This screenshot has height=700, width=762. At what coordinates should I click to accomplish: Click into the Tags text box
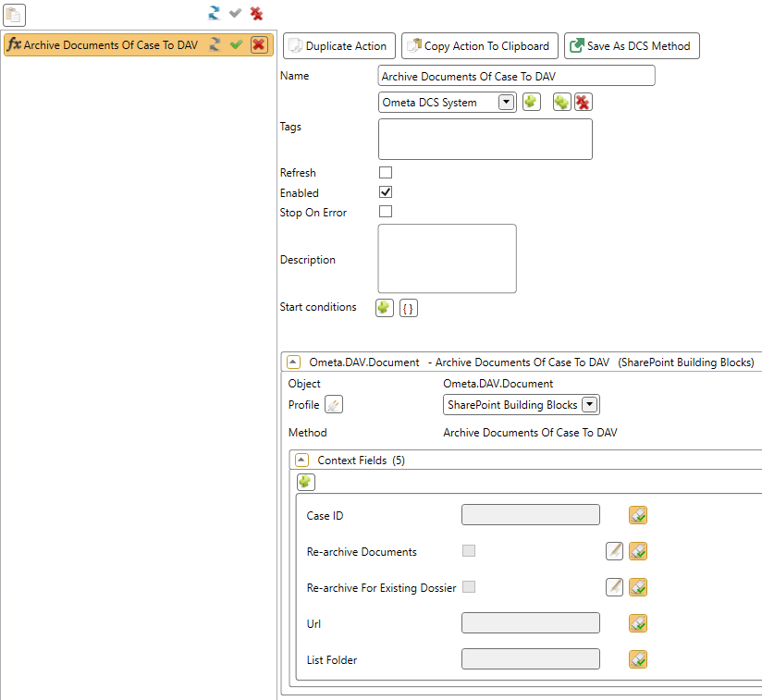coord(485,139)
